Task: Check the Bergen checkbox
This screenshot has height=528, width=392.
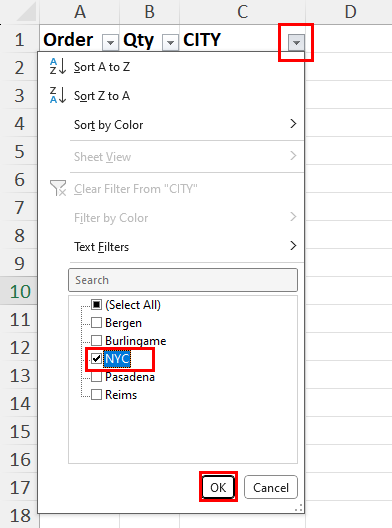Action: (96, 323)
